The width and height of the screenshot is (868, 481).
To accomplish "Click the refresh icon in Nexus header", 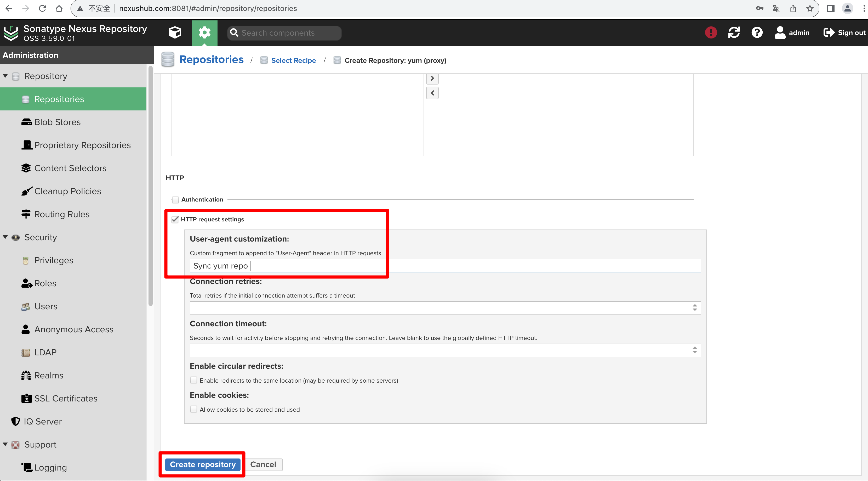I will (734, 33).
